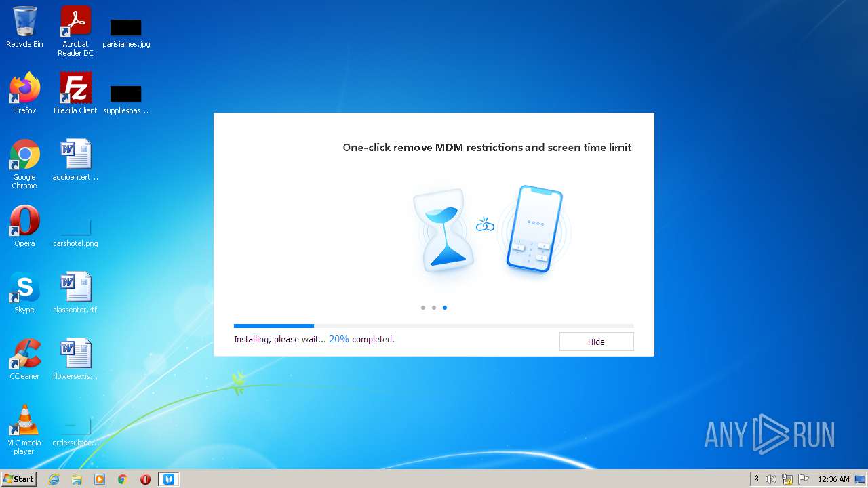Open Internet Explorer from taskbar
Viewport: 868px width, 488px height.
point(54,479)
